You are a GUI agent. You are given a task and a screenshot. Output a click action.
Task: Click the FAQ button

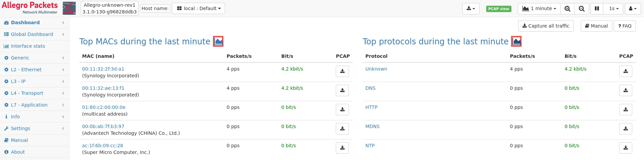pyautogui.click(x=625, y=26)
